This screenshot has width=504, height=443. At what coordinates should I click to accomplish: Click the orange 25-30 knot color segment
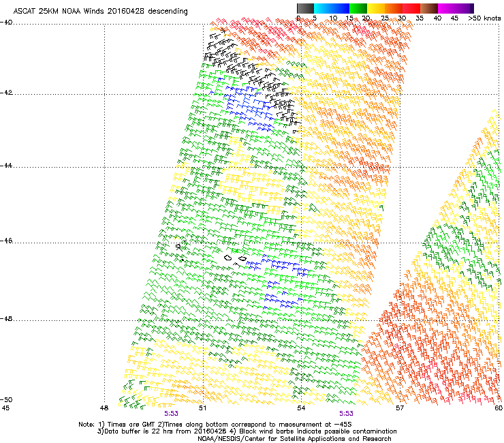394,8
